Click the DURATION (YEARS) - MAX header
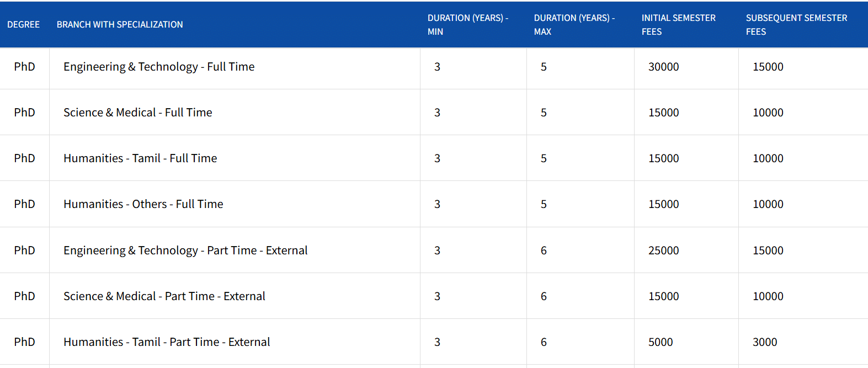This screenshot has width=868, height=368. (x=574, y=25)
